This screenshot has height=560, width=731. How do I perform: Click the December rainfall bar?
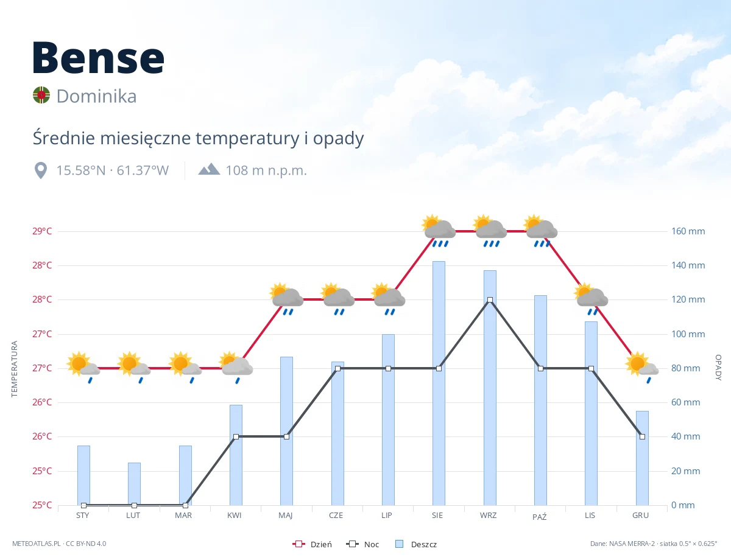642,458
